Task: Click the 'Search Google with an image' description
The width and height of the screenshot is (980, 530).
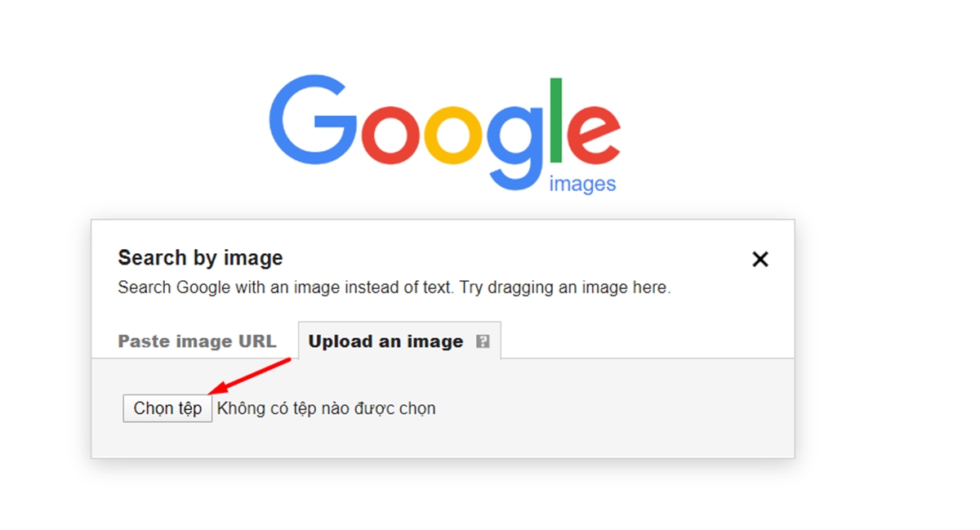Action: coord(286,287)
